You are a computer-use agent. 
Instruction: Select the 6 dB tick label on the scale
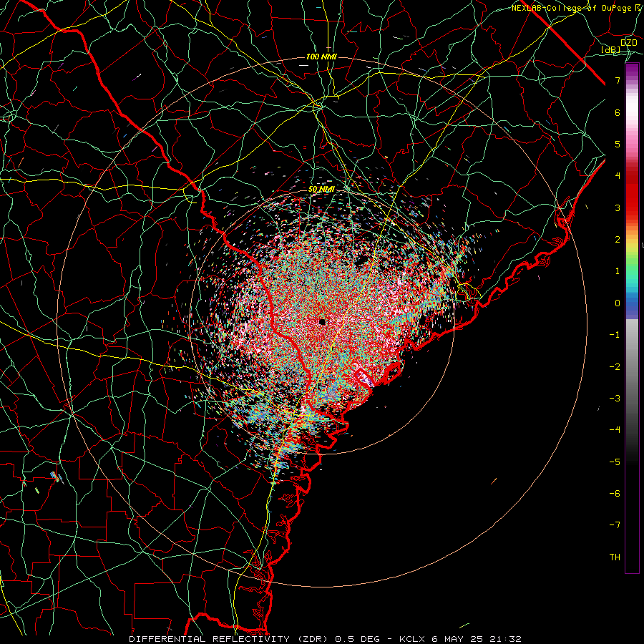tap(618, 112)
